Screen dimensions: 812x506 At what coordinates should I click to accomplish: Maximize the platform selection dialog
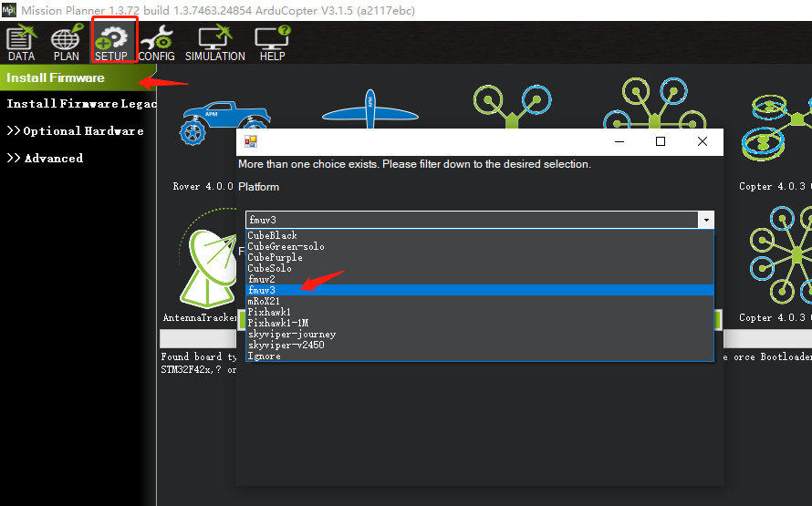tap(661, 141)
